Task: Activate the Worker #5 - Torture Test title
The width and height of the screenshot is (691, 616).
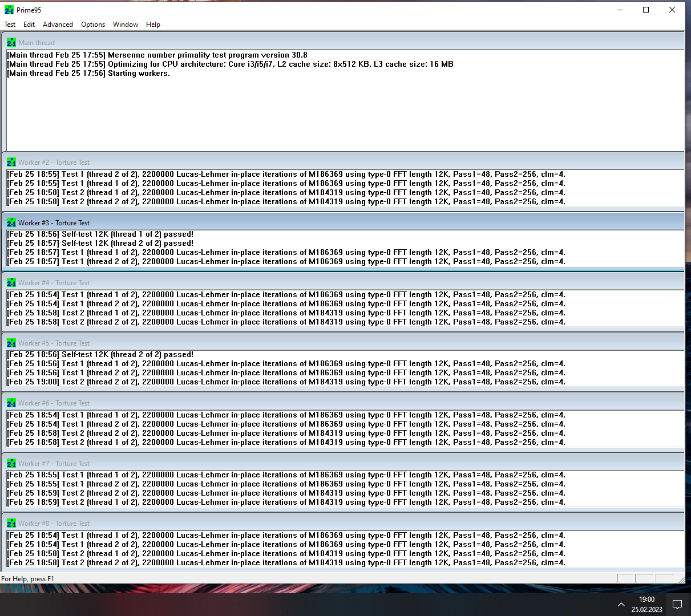Action: [54, 343]
